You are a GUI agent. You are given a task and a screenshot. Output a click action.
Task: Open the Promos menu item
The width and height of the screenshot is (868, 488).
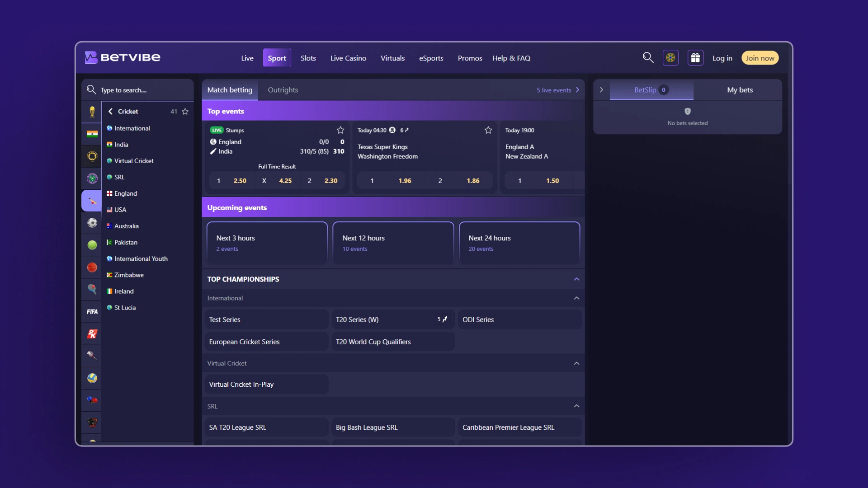click(470, 58)
